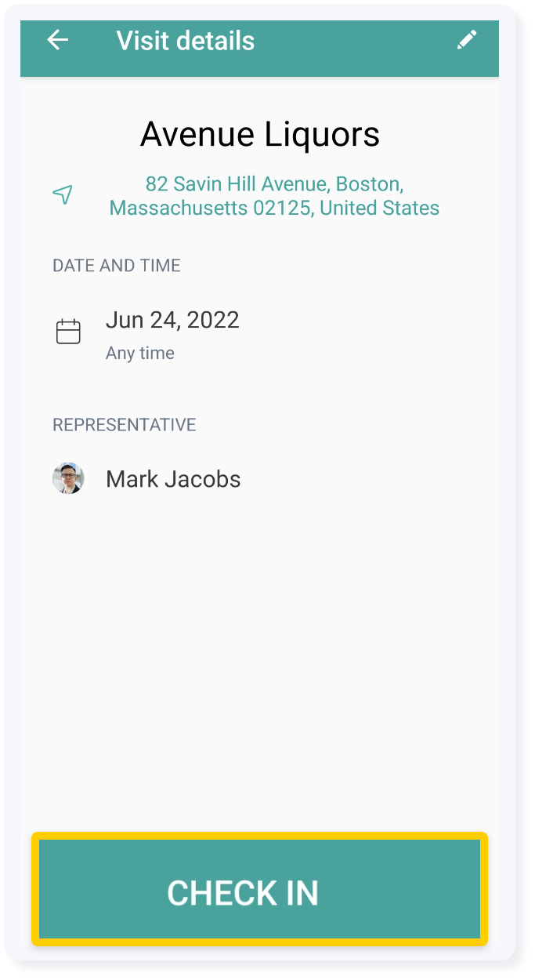Click the pencil icon to edit visit details

click(468, 39)
